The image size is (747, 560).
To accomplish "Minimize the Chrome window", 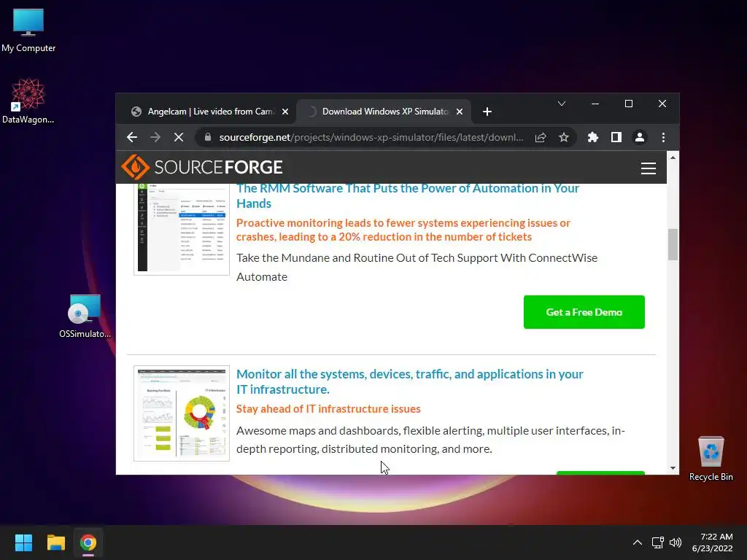I will (595, 104).
